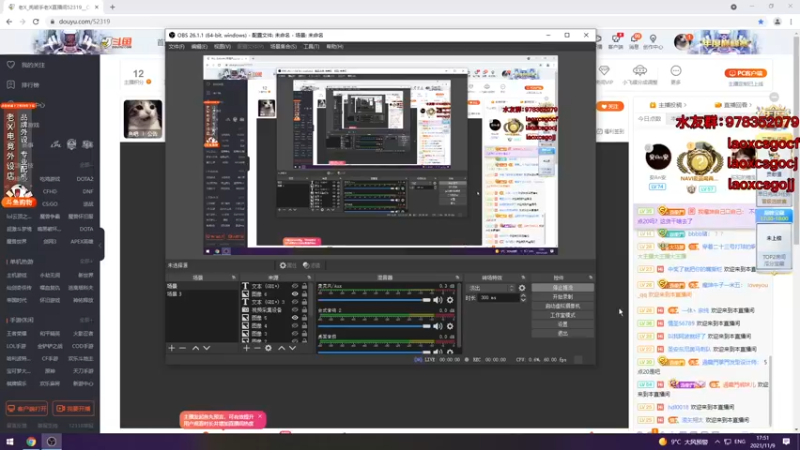Open the scene transition settings gear
The image size is (800, 450).
tap(522, 288)
